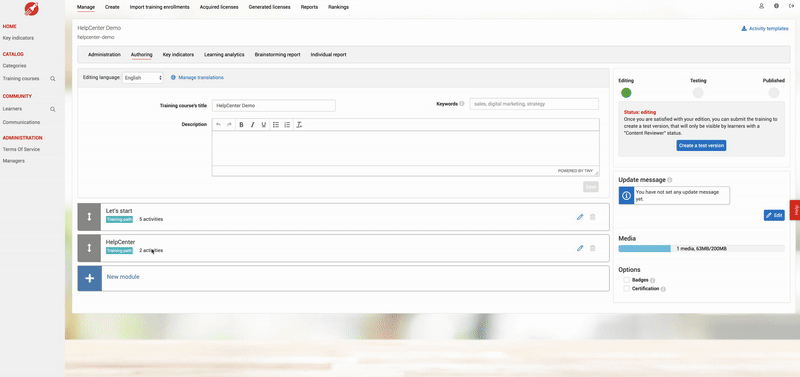Click the Create a test version button
800x377 pixels.
701,145
